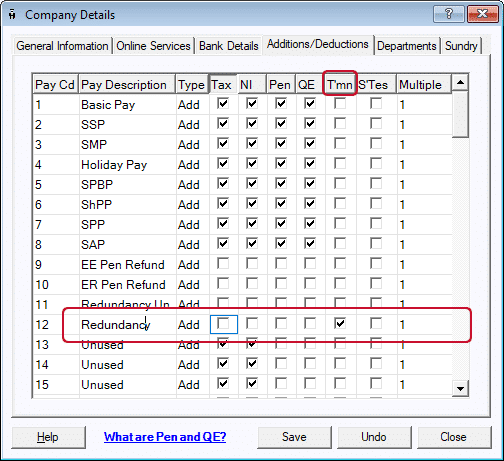Click the S'Tes column header

pos(376,85)
